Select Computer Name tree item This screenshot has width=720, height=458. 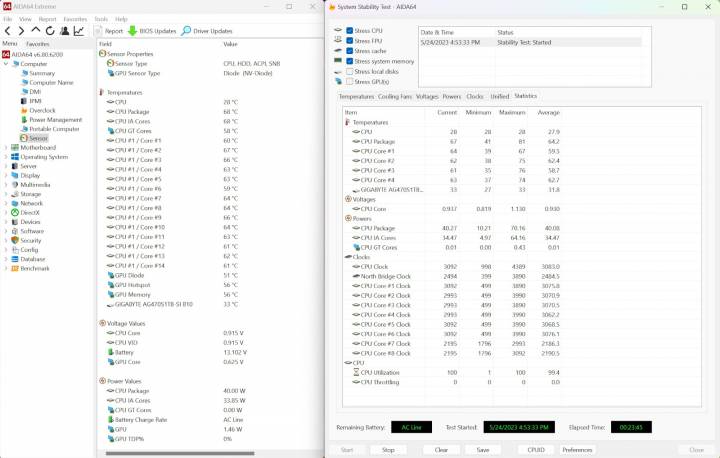[51, 82]
